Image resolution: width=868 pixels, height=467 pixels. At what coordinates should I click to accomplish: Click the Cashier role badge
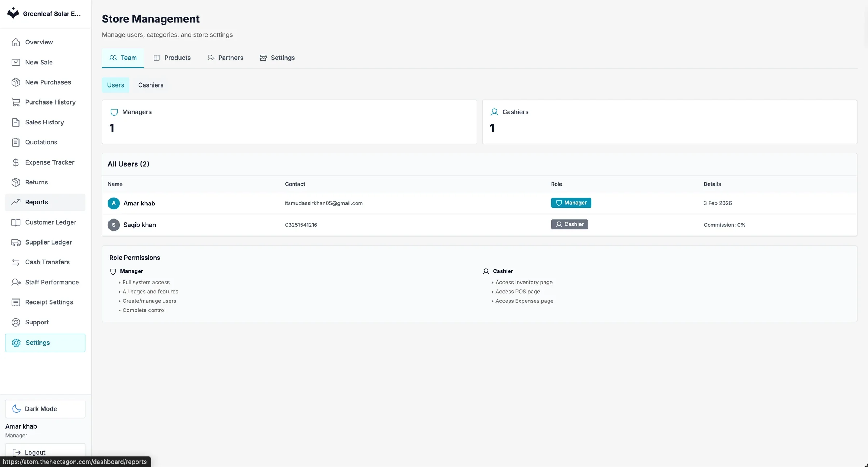[570, 224]
